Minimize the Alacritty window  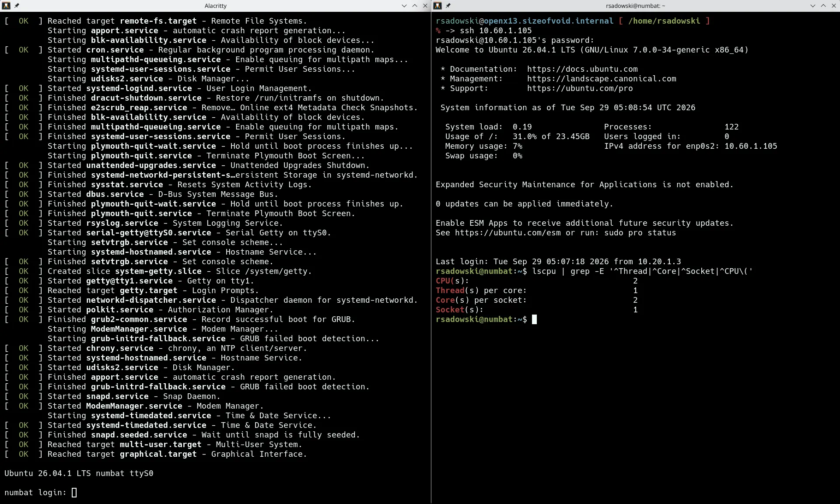[404, 6]
